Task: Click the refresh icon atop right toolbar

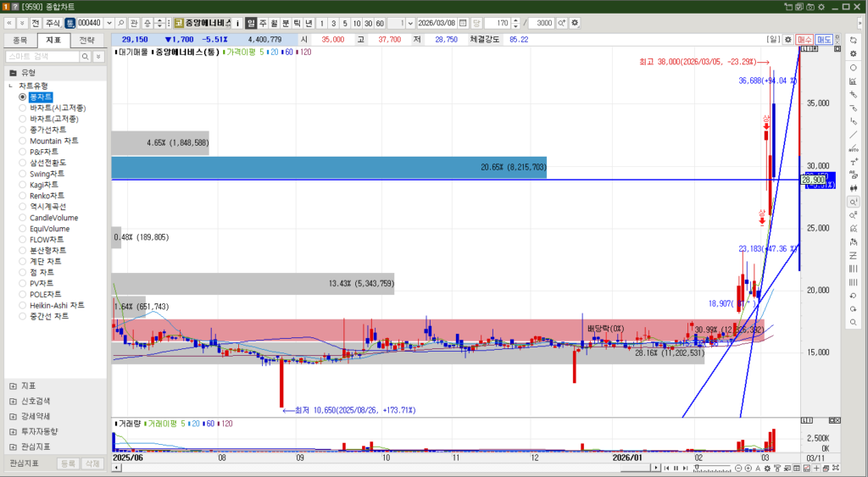Action: (853, 40)
